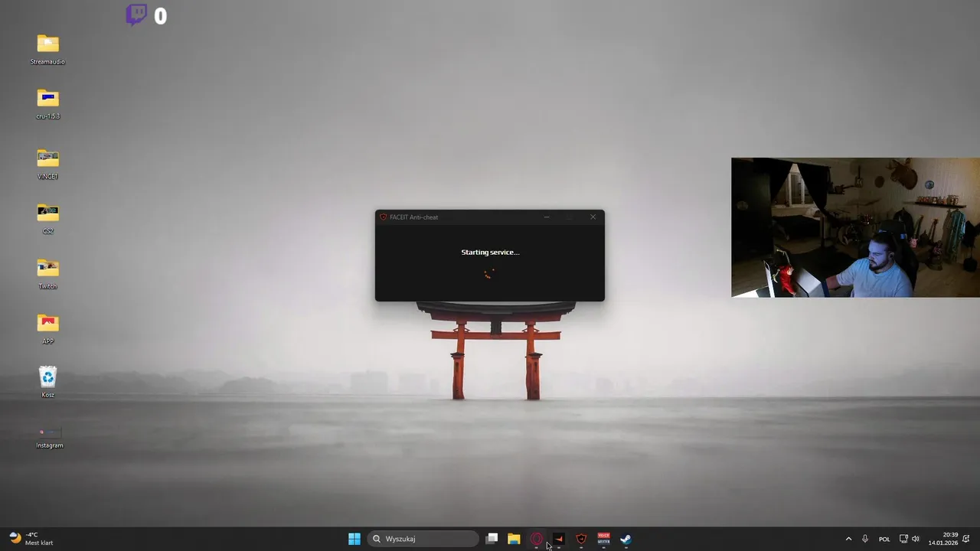Select the Instagram desktop shortcut
Image resolution: width=980 pixels, height=551 pixels.
[49, 437]
